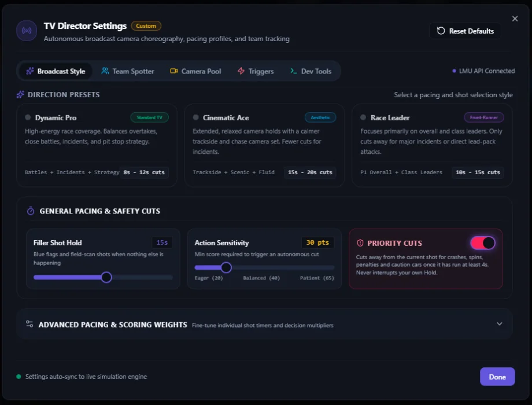Click Fine-tune individual shot timers description
Image resolution: width=532 pixels, height=405 pixels.
(x=263, y=325)
